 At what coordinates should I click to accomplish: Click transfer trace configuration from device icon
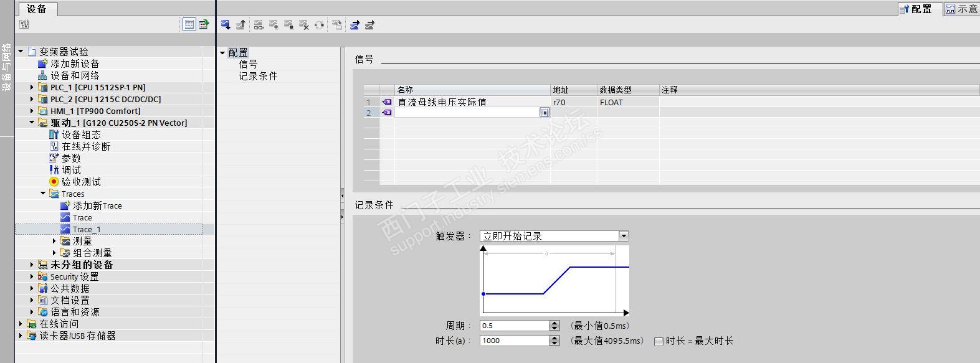coord(241,25)
